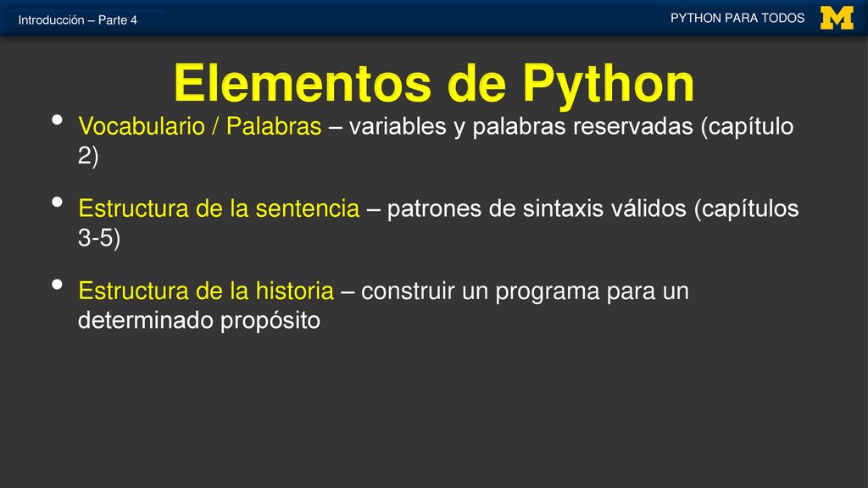The height and width of the screenshot is (488, 868).
Task: Click the yellow text "Estructura de la historia"
Action: coord(206,291)
